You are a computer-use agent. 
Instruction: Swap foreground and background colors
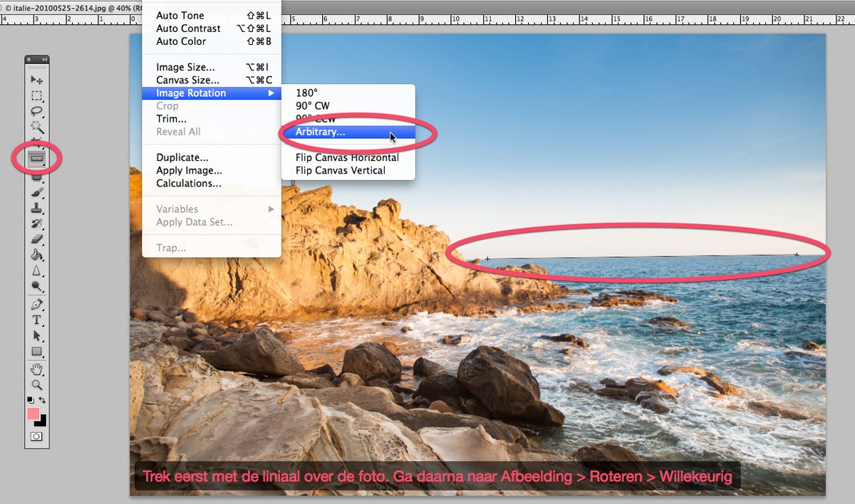(x=43, y=400)
